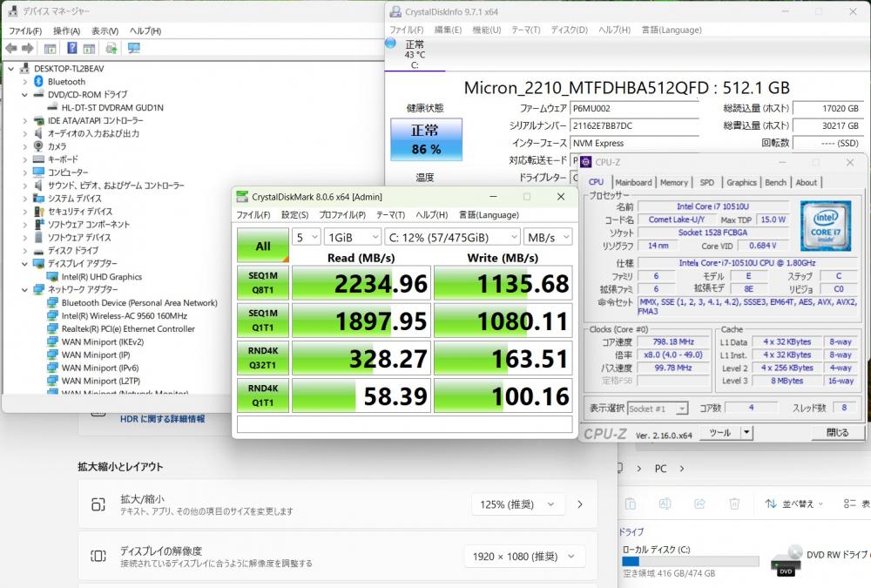The image size is (871, 588).
Task: Expand the Bluetooth device category
Action: coord(24,81)
